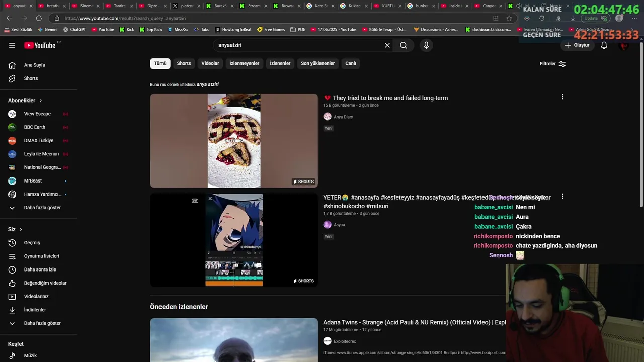The width and height of the screenshot is (644, 362).
Task: Open the POE bookmarks folder
Action: 298,29
